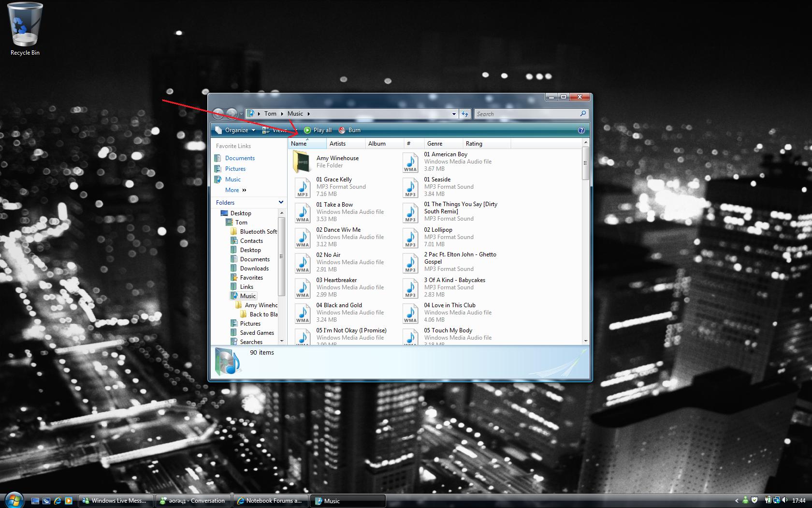Select the 02 Lollipop MP3 icon

point(410,237)
